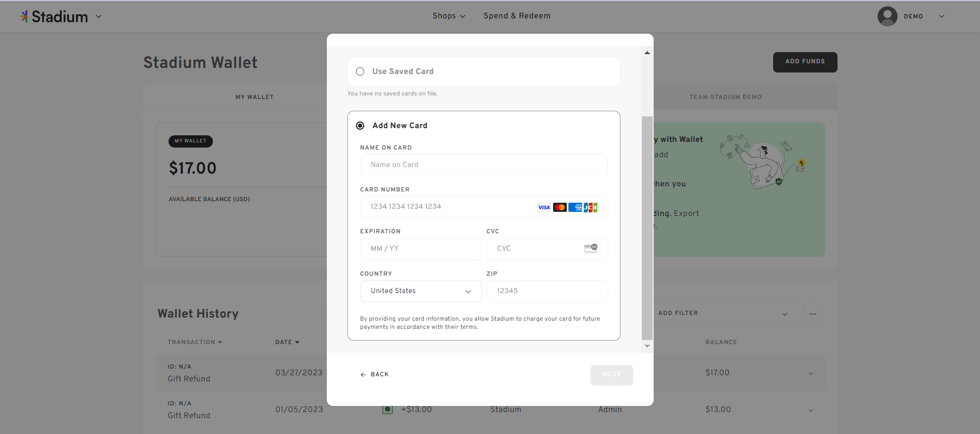Switch to the MY WALLET tab
Image resolution: width=980 pixels, height=434 pixels.
(254, 97)
